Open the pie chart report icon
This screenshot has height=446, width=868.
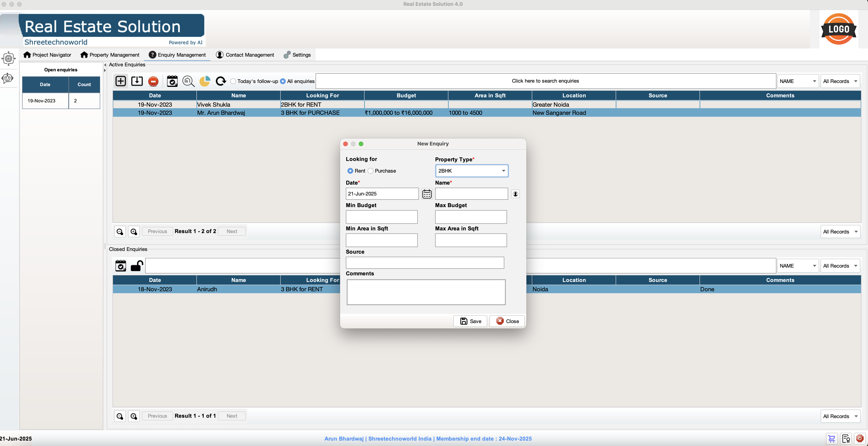[205, 81]
